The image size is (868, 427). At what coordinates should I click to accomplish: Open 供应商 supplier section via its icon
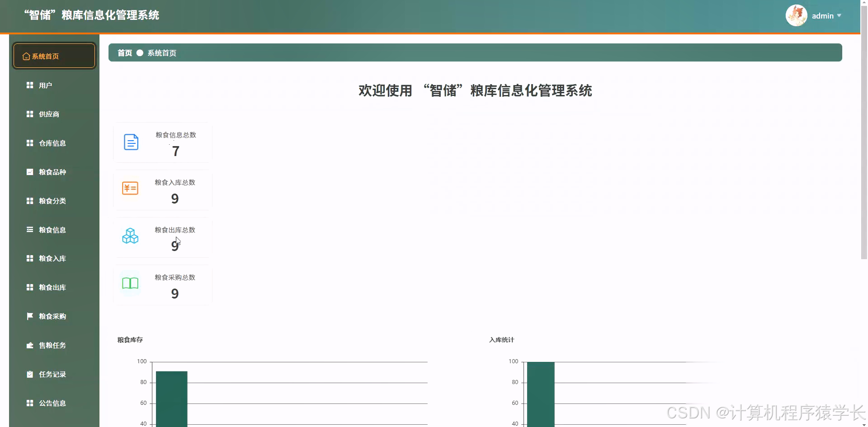coord(29,114)
